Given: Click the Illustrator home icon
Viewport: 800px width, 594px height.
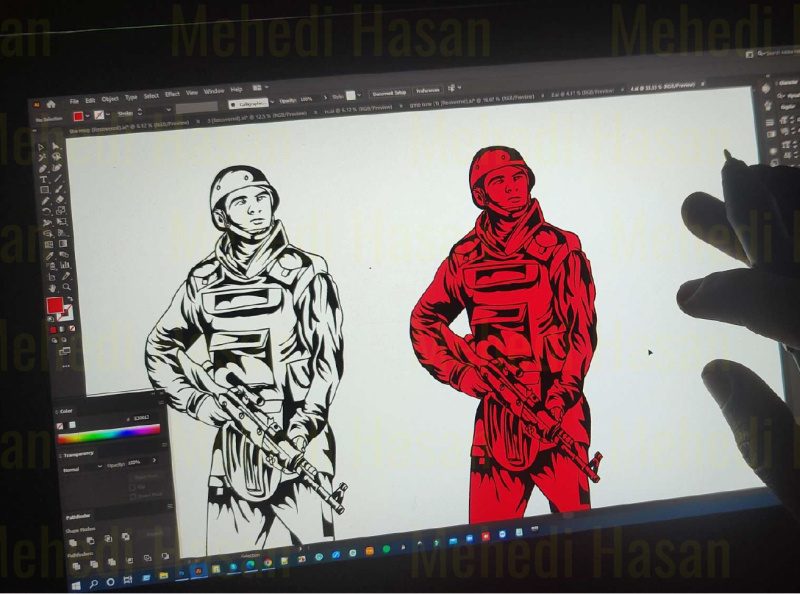Looking at the screenshot, I should (49, 103).
